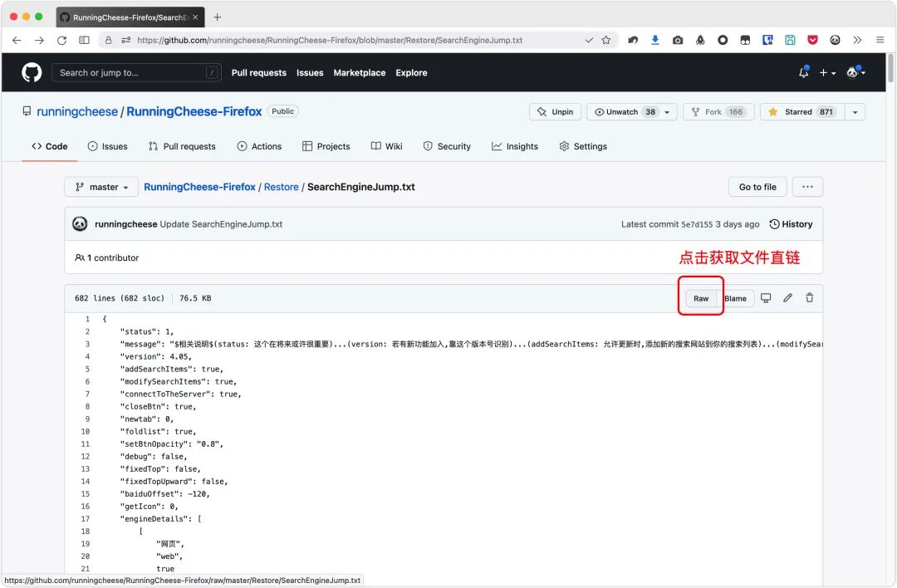Switch to the Code tab

50,146
